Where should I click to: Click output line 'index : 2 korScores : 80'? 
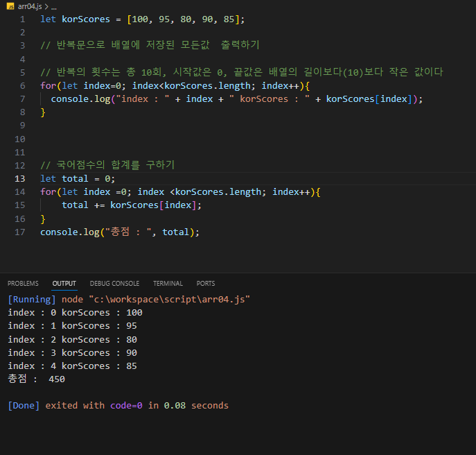[x=72, y=339]
